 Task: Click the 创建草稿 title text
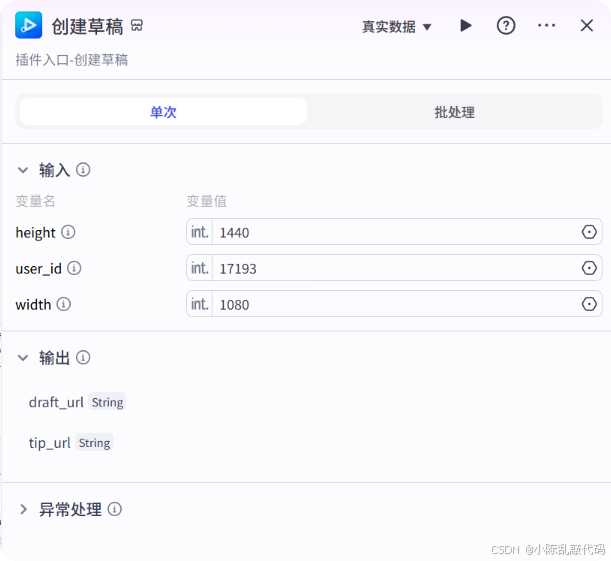[x=87, y=26]
